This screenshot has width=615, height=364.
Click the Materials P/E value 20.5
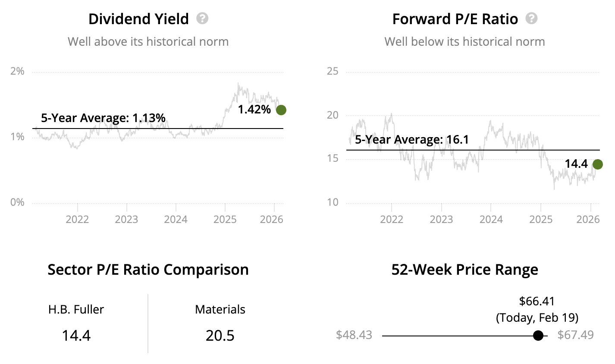[x=220, y=336]
